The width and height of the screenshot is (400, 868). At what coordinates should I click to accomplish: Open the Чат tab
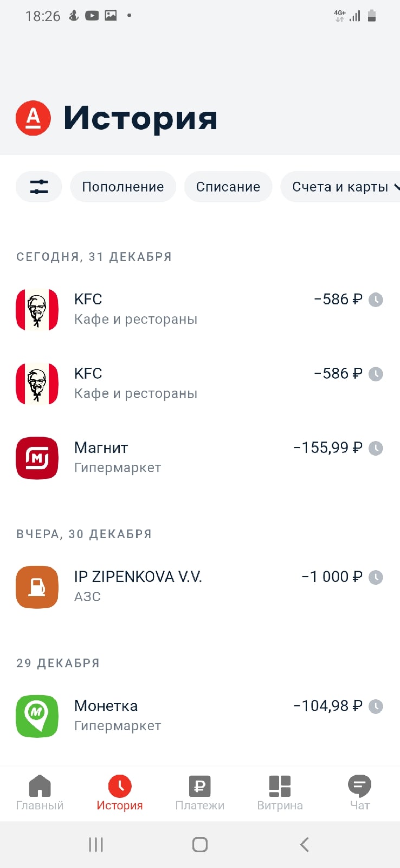coord(359,793)
